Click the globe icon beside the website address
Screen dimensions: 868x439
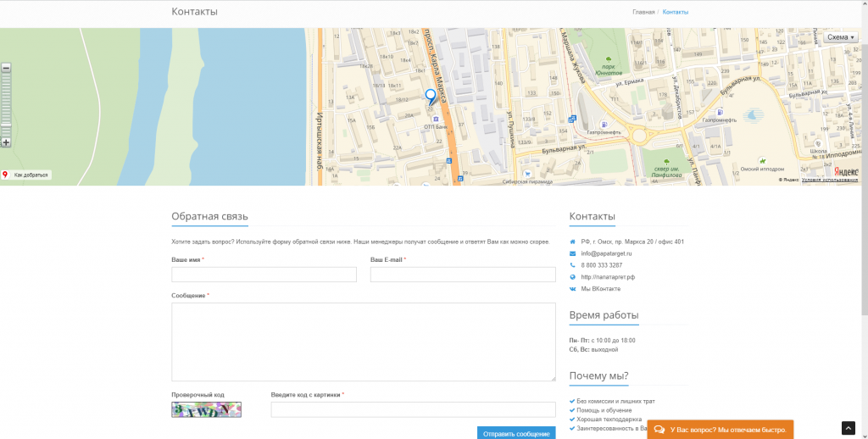(x=573, y=277)
